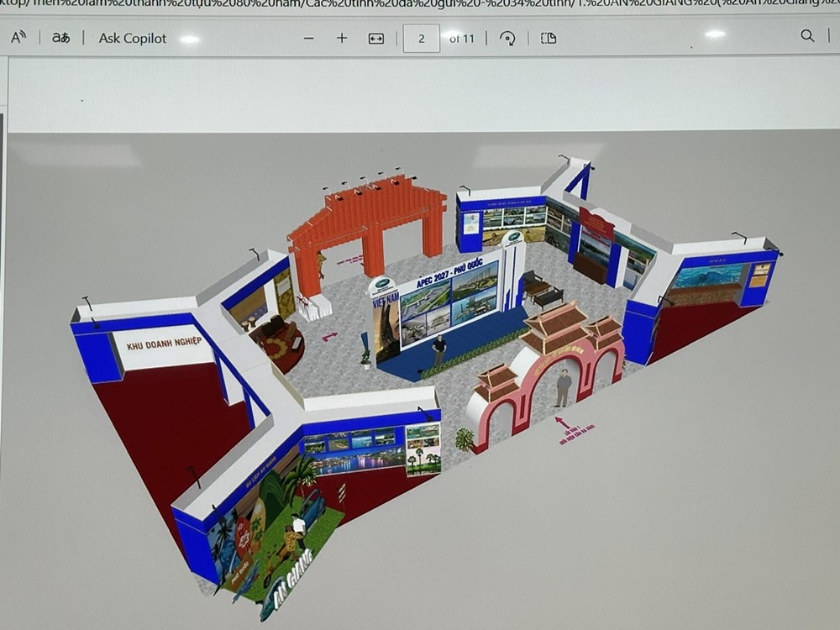Rotate the PDF page

coord(507,38)
